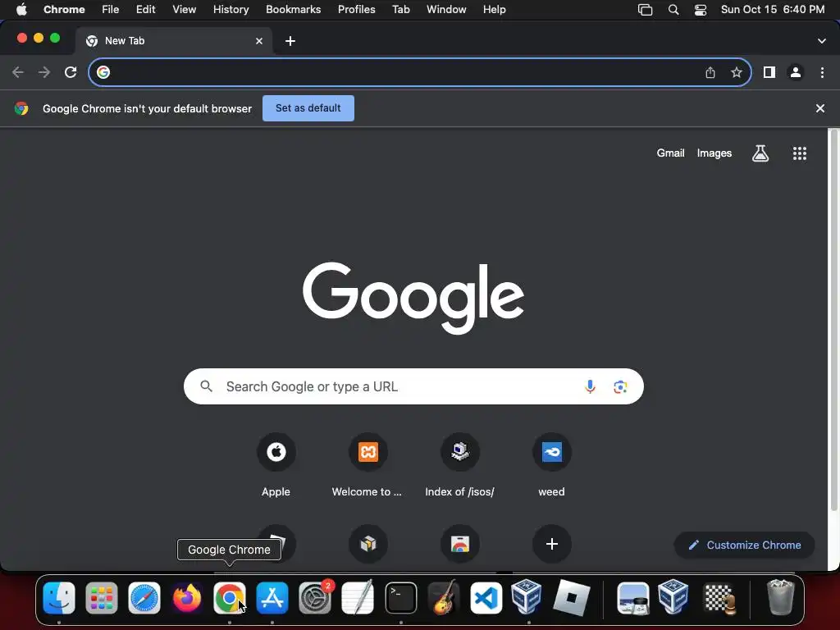Viewport: 840px width, 630px height.
Task: Open Terminal from the Dock
Action: click(400, 597)
